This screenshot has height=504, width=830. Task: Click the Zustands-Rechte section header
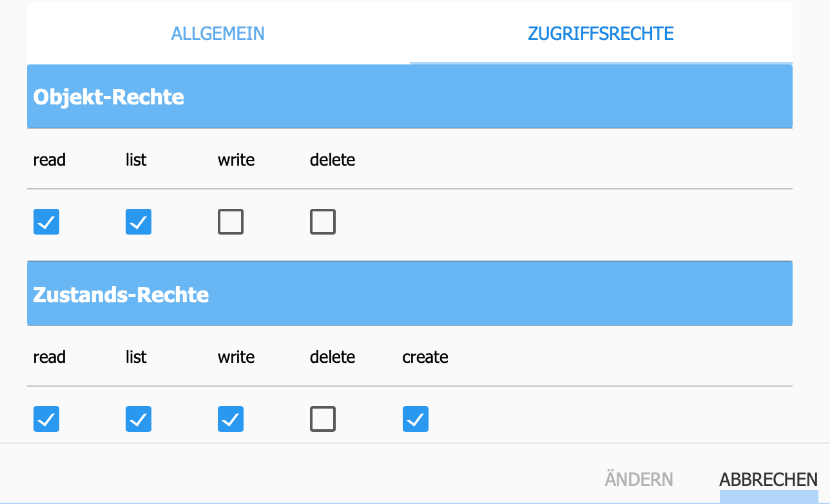coord(121,295)
